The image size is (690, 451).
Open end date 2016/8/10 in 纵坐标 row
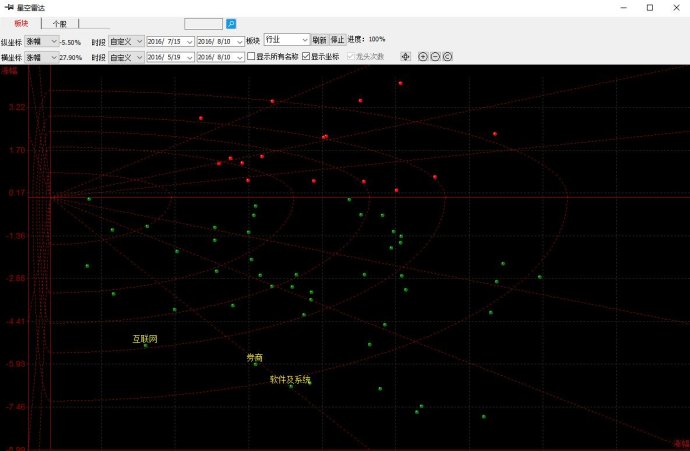coord(220,41)
